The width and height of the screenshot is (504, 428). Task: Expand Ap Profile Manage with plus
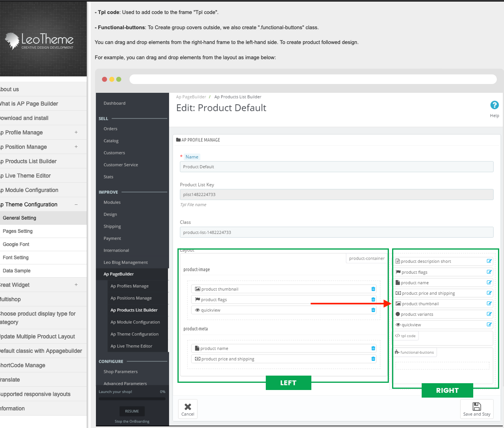[76, 132]
